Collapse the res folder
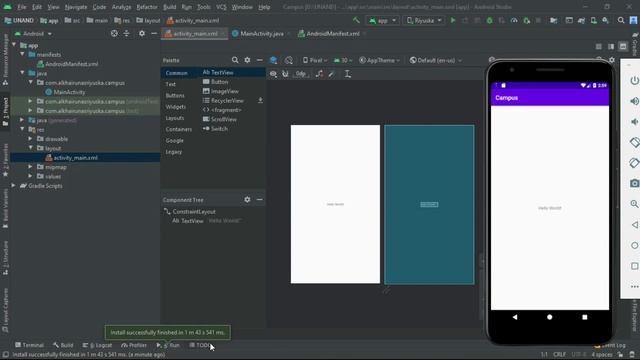 (x=22, y=129)
